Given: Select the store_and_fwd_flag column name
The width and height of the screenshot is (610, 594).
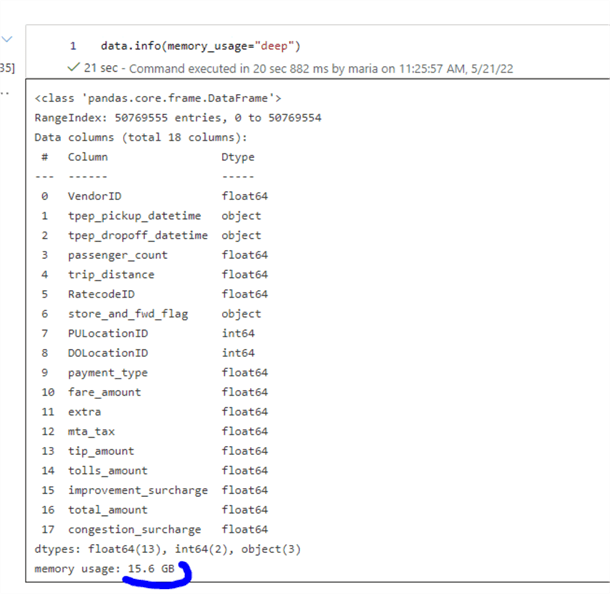Looking at the screenshot, I should click(128, 314).
